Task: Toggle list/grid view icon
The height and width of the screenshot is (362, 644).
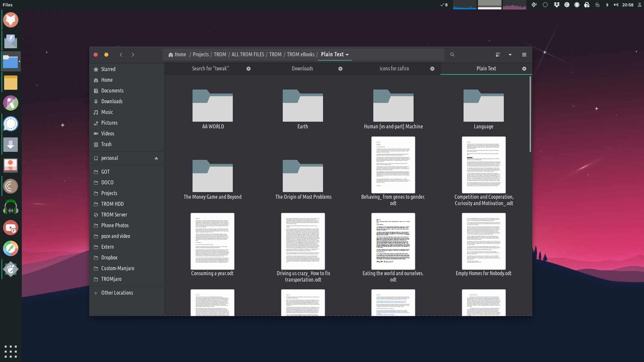Action: [498, 55]
